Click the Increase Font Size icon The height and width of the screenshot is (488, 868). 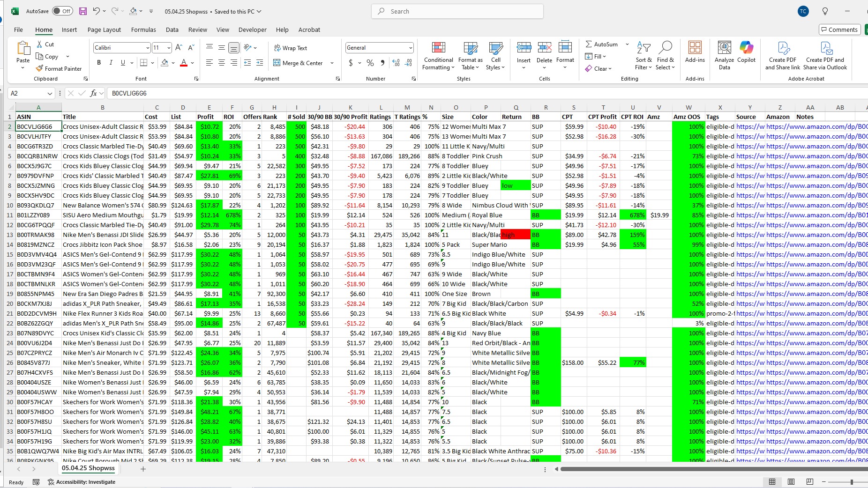179,47
